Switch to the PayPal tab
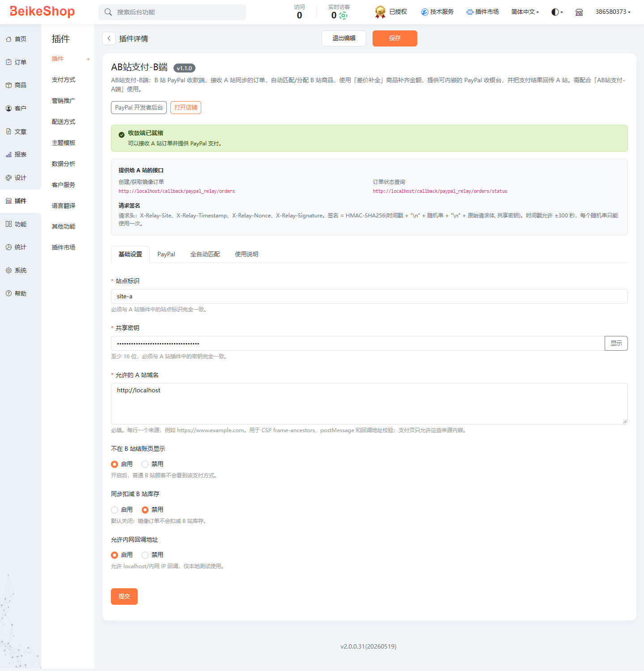Image resolution: width=644 pixels, height=671 pixels. click(x=166, y=255)
